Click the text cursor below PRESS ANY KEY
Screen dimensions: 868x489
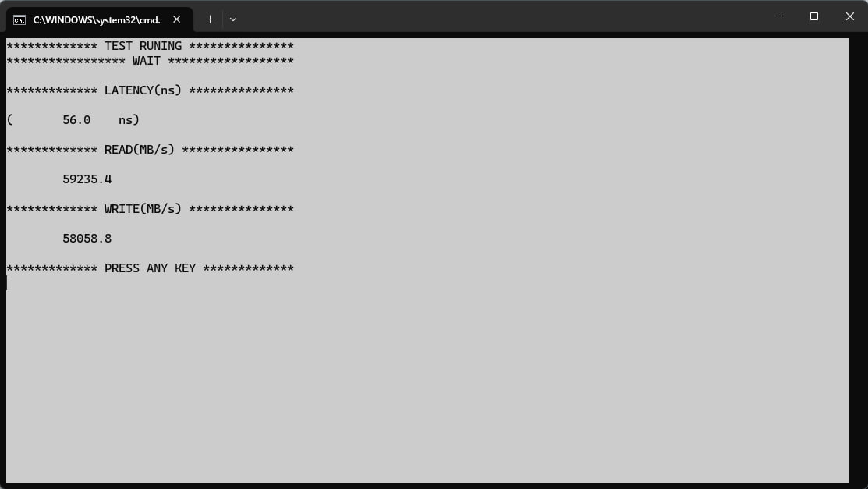click(x=7, y=283)
